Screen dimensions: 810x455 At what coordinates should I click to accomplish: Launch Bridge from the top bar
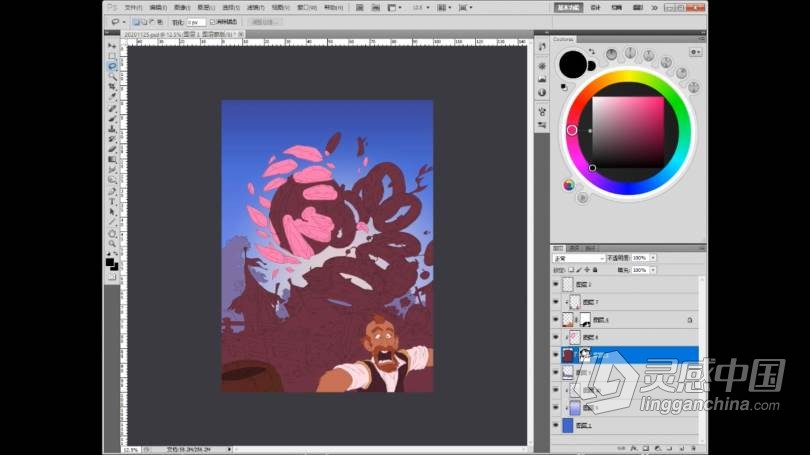(x=360, y=8)
